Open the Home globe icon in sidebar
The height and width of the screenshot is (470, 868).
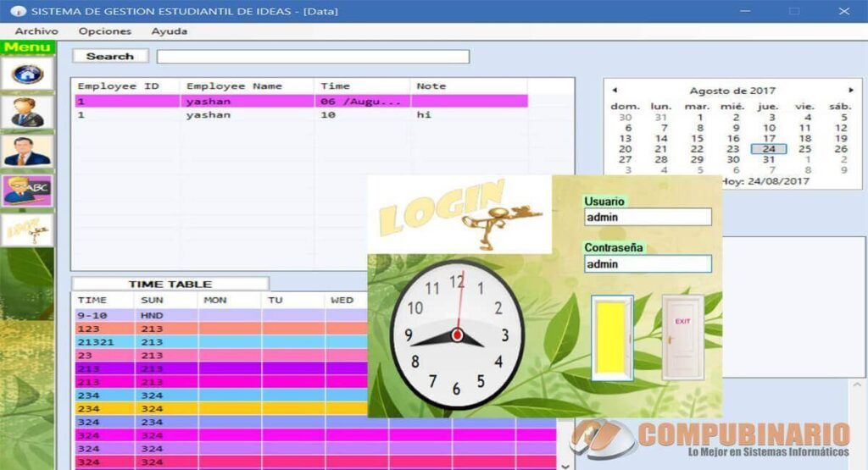click(27, 74)
